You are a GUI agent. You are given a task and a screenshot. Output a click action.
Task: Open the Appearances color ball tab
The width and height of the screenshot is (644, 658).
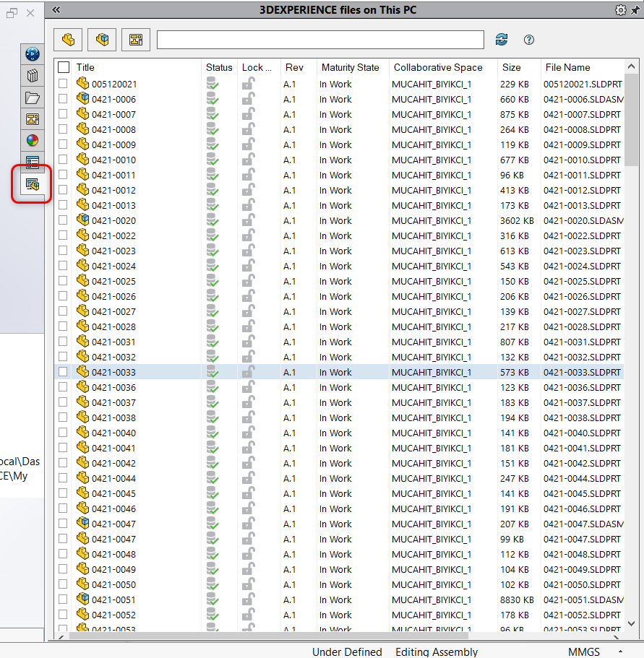[33, 141]
